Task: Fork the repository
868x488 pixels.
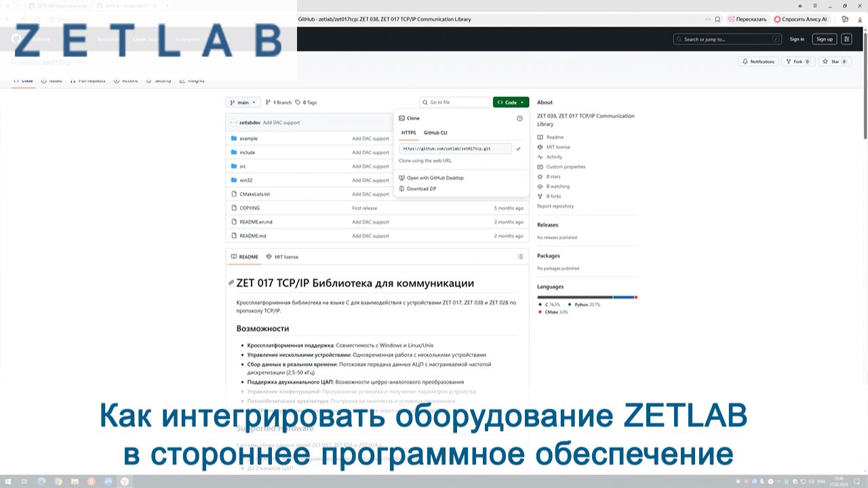Action: [x=798, y=61]
